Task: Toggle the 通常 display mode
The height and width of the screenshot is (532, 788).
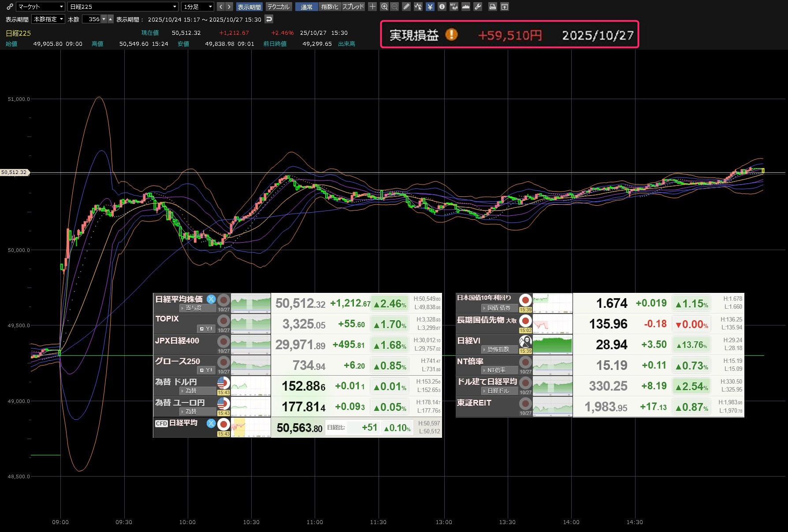Action: coord(307,7)
